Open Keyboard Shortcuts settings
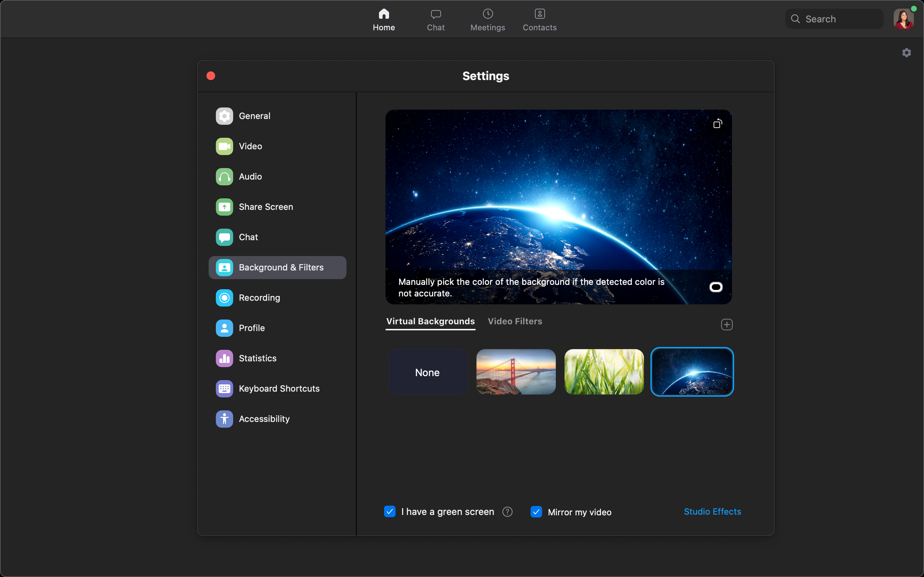924x577 pixels. [279, 388]
